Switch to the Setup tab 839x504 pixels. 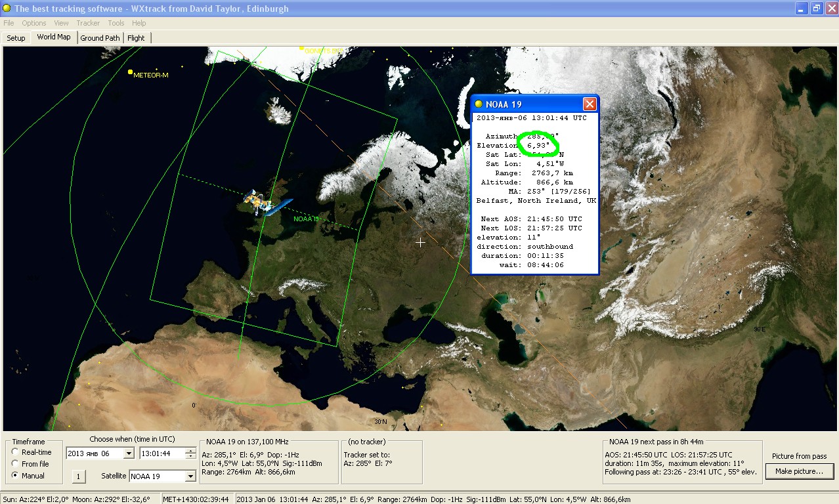[x=16, y=38]
